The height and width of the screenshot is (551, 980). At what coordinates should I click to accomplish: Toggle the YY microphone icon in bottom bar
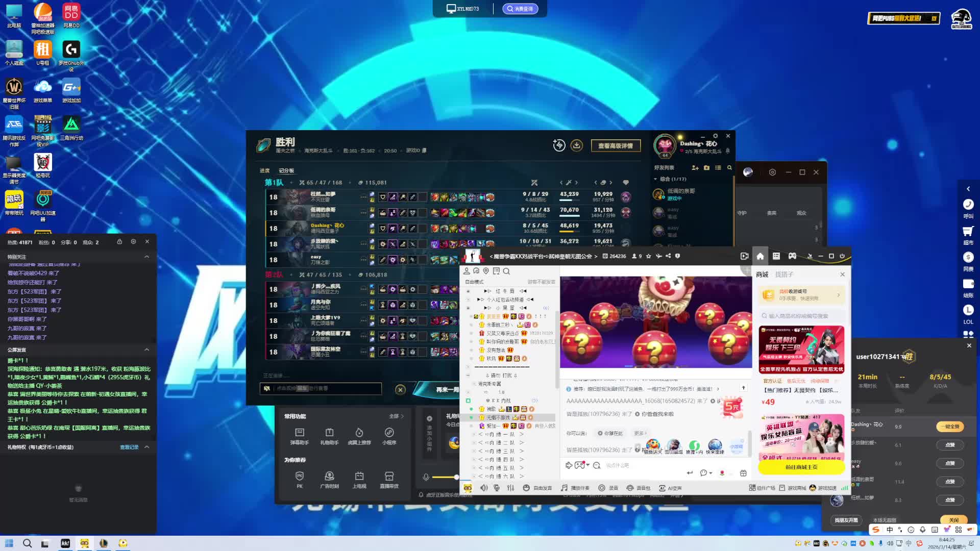tap(497, 488)
